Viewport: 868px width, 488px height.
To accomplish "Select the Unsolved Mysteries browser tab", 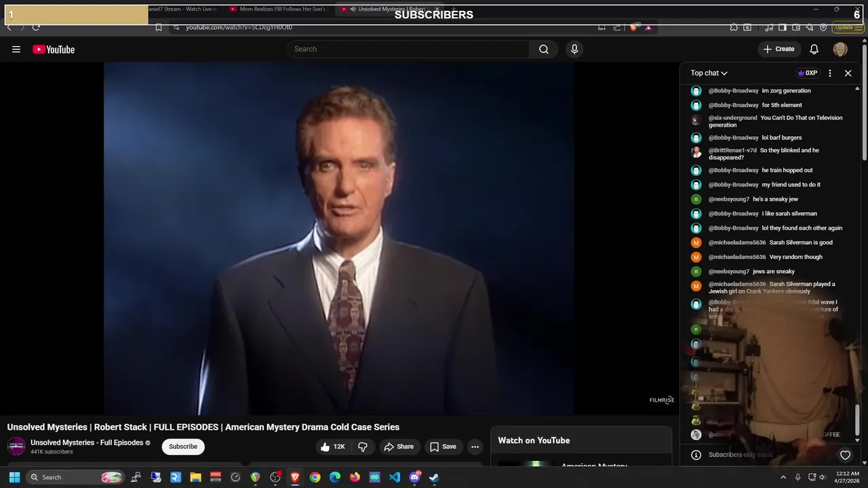I will [x=391, y=9].
